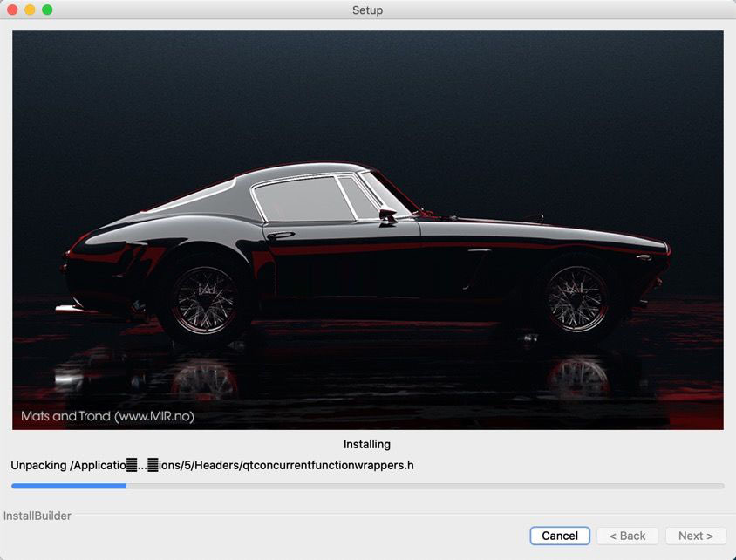Click the 'Mats and Trond (www.MIR.no)' credit
736x560 pixels.
[x=107, y=416]
